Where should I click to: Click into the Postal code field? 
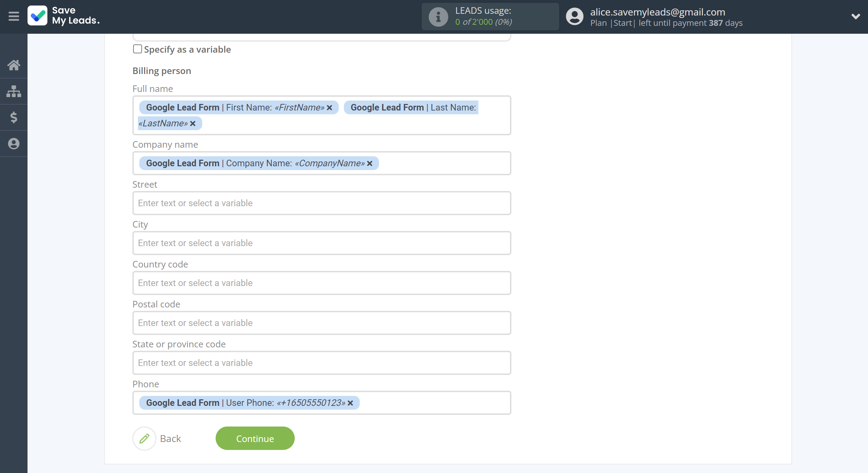click(322, 323)
